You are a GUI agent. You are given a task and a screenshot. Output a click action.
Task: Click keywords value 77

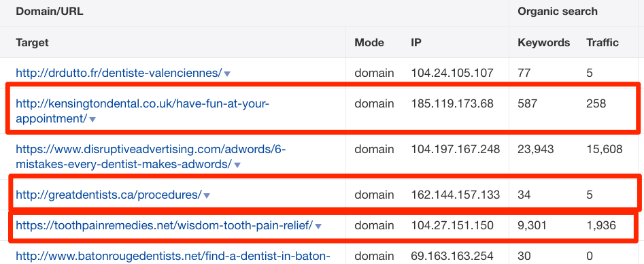pyautogui.click(x=524, y=73)
